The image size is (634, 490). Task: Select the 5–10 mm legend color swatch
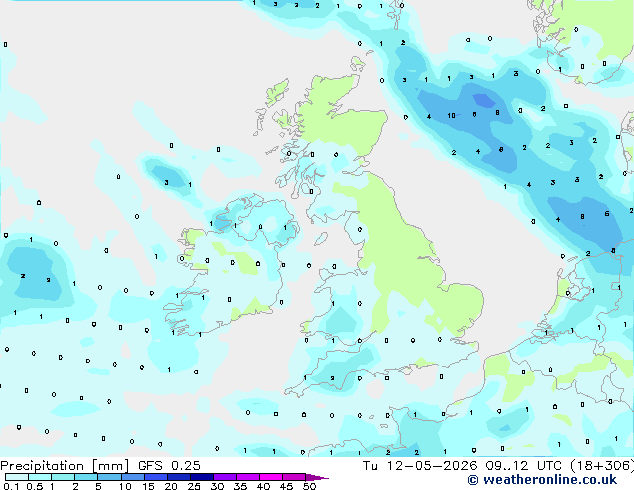[x=109, y=477]
